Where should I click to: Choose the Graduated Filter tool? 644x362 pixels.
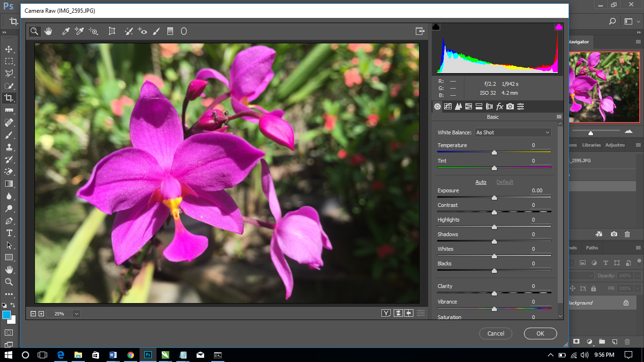pyautogui.click(x=170, y=31)
